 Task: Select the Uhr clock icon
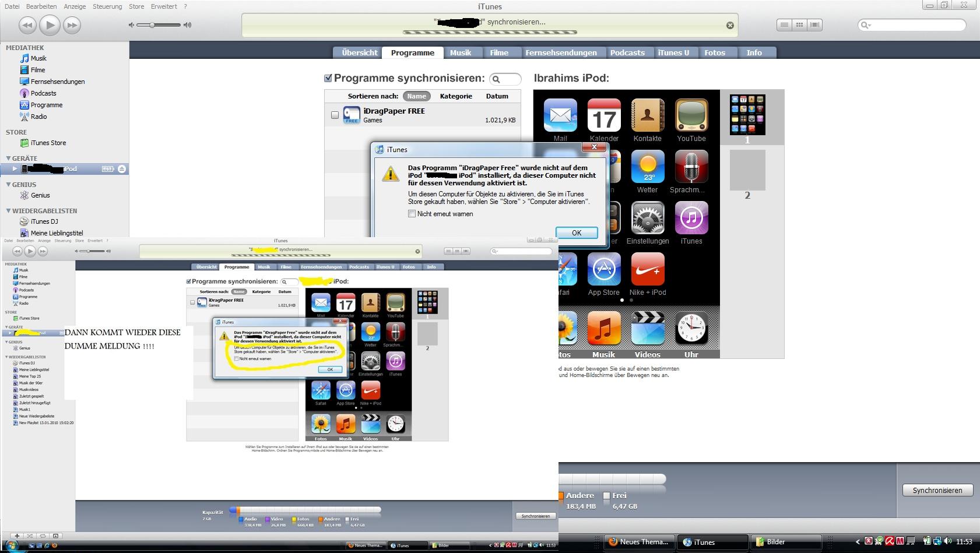[x=691, y=329]
